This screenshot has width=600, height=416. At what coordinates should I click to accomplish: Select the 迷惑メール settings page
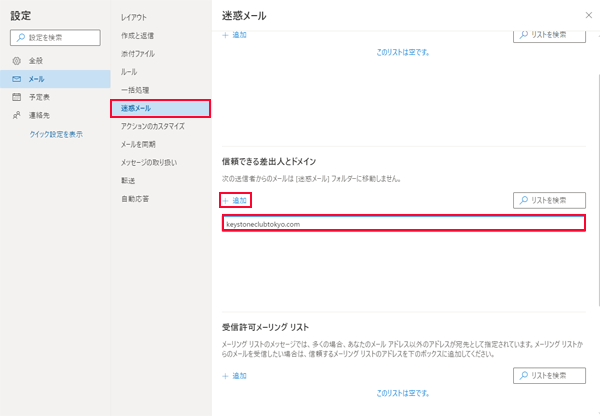pos(160,108)
